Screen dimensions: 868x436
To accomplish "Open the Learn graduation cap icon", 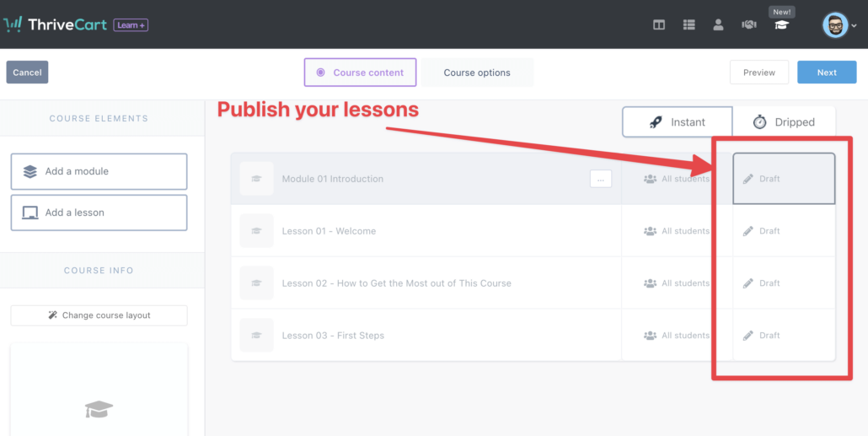I will [x=781, y=25].
